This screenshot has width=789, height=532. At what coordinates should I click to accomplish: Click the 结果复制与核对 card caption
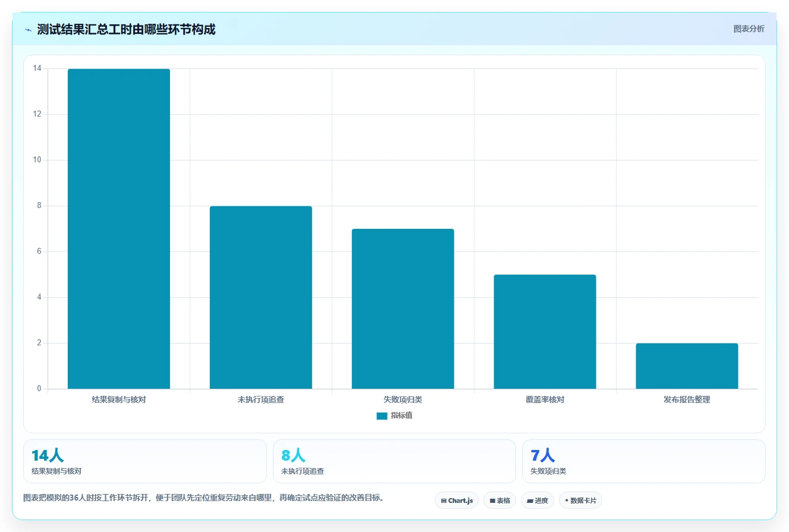tap(56, 471)
